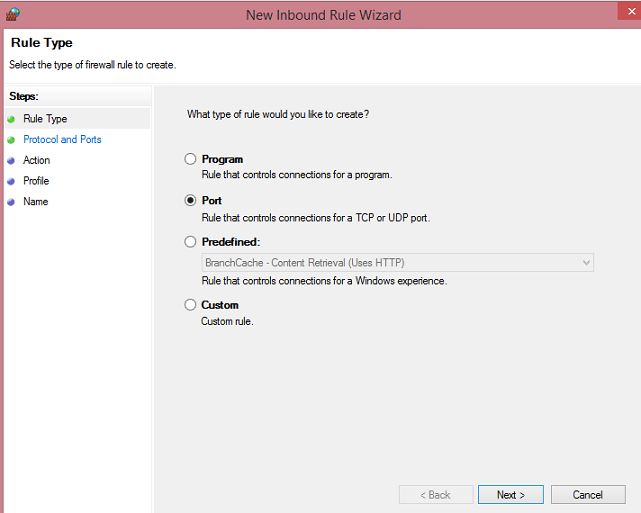Go to Protocol and Ports step
Viewport: 641px width, 513px height.
coord(62,139)
